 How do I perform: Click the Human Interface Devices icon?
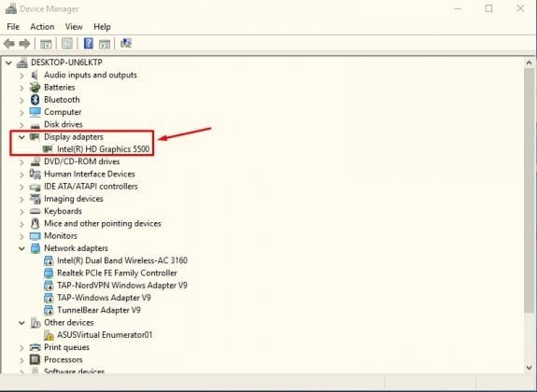(35, 174)
